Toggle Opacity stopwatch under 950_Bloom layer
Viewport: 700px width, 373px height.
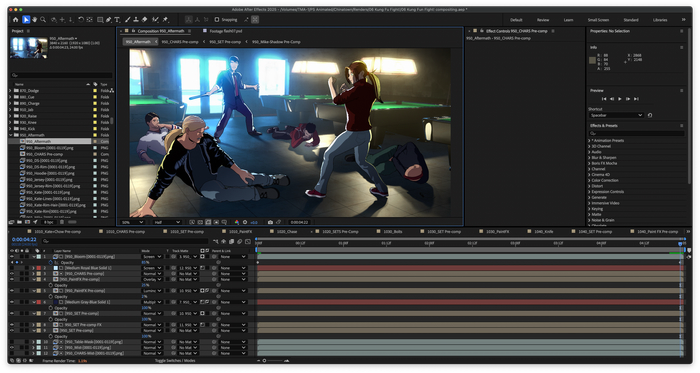[50, 263]
